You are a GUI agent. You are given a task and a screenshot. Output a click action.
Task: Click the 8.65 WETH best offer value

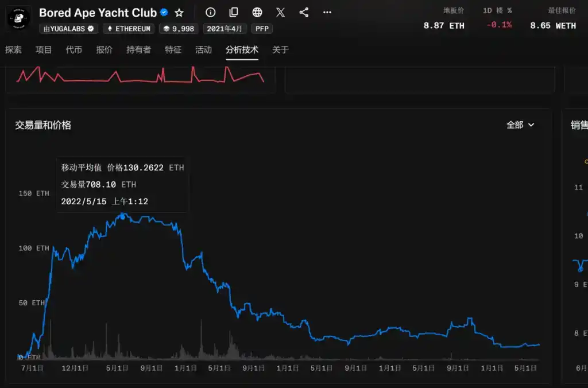553,25
